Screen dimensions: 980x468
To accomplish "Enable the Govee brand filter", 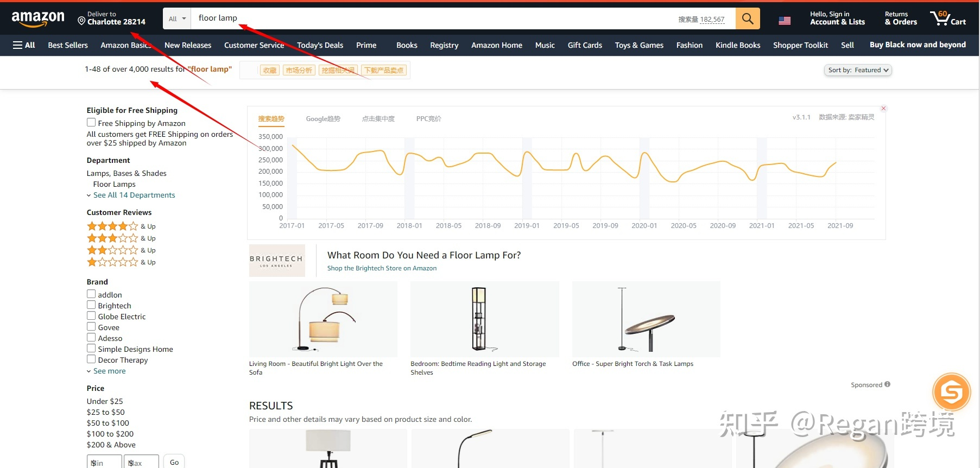I will pos(91,327).
